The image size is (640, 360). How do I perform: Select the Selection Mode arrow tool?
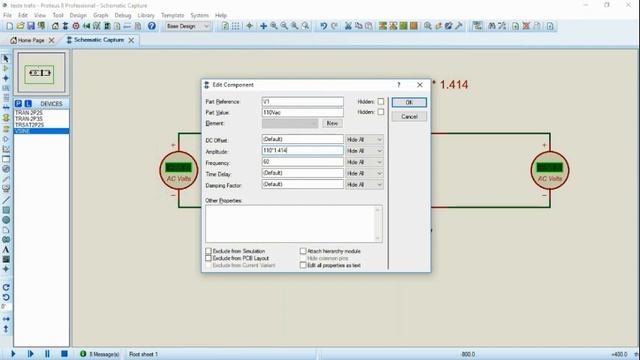6,59
